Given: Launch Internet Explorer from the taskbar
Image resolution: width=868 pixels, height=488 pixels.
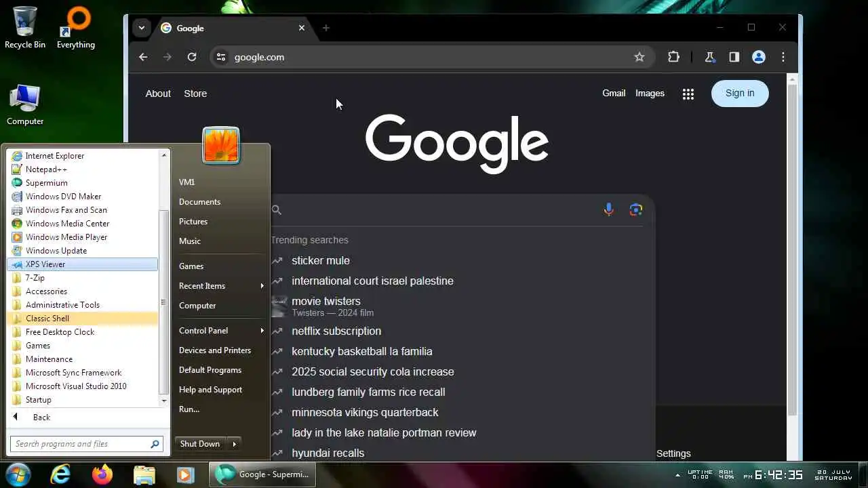Looking at the screenshot, I should pos(60,474).
